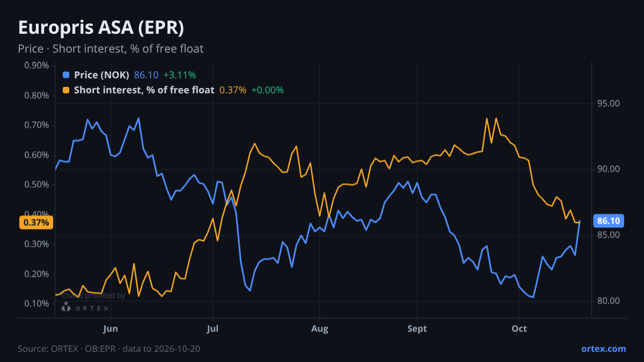Click the 0.10% left axis tick

coord(37,304)
